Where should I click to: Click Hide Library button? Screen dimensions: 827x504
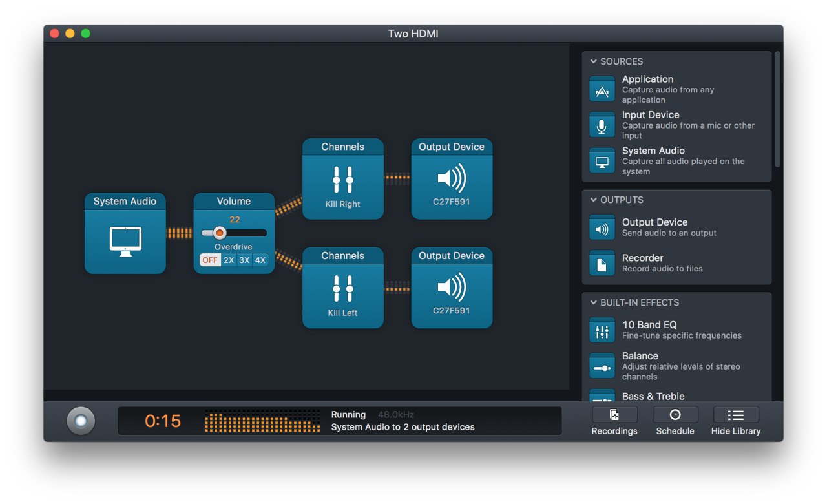736,415
